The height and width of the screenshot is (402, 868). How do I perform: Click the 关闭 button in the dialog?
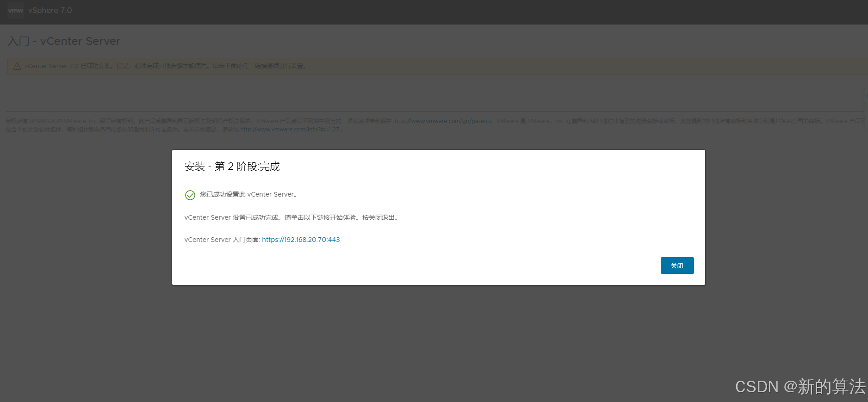click(677, 266)
